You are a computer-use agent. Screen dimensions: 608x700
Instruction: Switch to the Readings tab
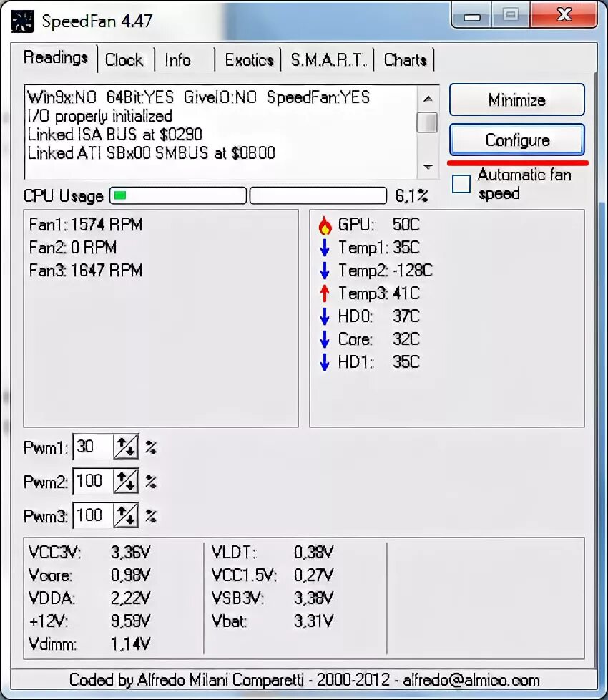pyautogui.click(x=55, y=58)
